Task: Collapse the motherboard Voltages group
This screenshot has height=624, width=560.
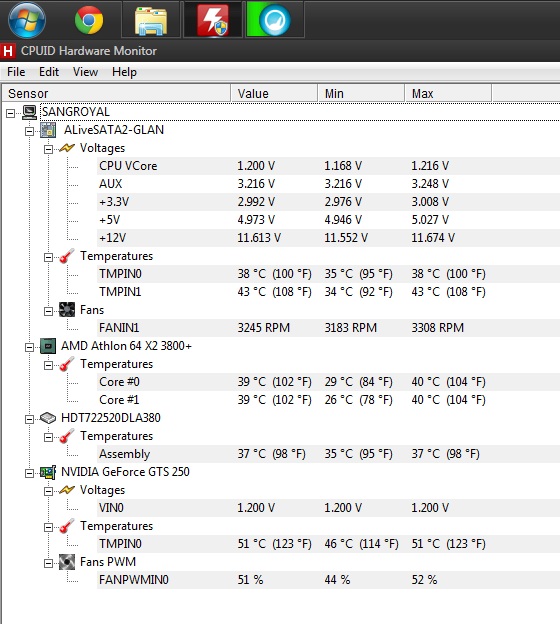Action: [48, 149]
